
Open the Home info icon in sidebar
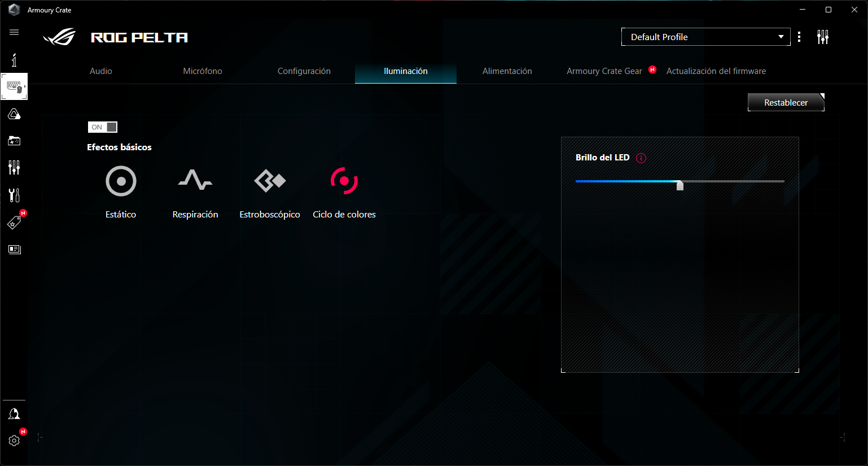[x=14, y=59]
